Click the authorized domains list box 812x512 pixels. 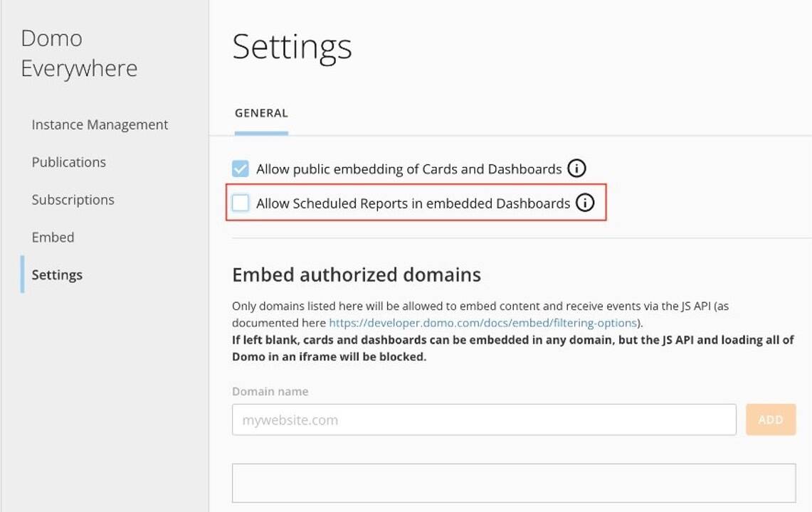click(x=514, y=483)
